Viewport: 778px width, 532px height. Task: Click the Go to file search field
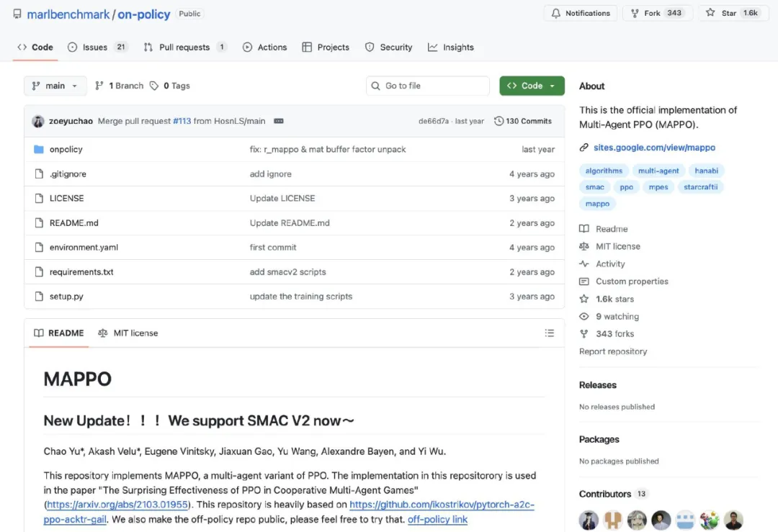click(428, 86)
